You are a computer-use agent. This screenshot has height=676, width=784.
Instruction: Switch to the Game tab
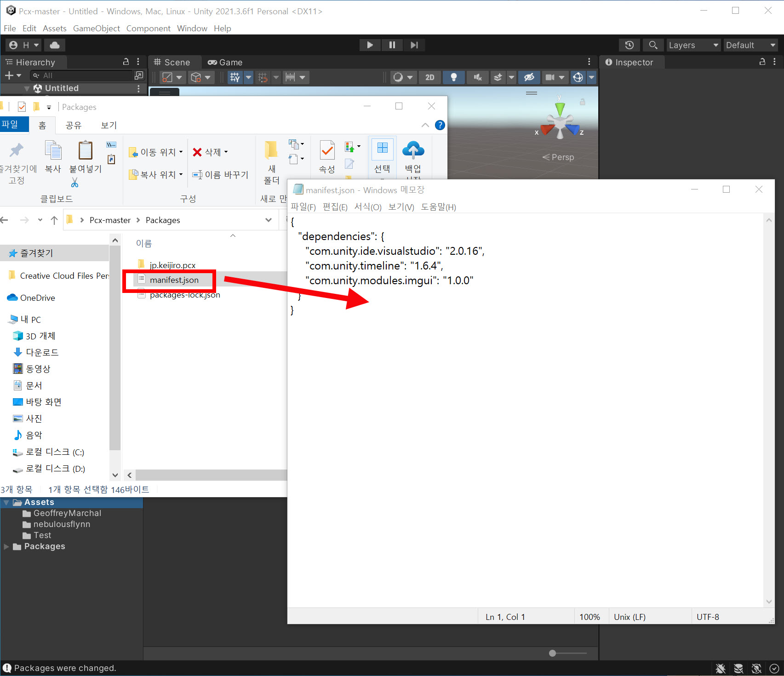pos(225,62)
